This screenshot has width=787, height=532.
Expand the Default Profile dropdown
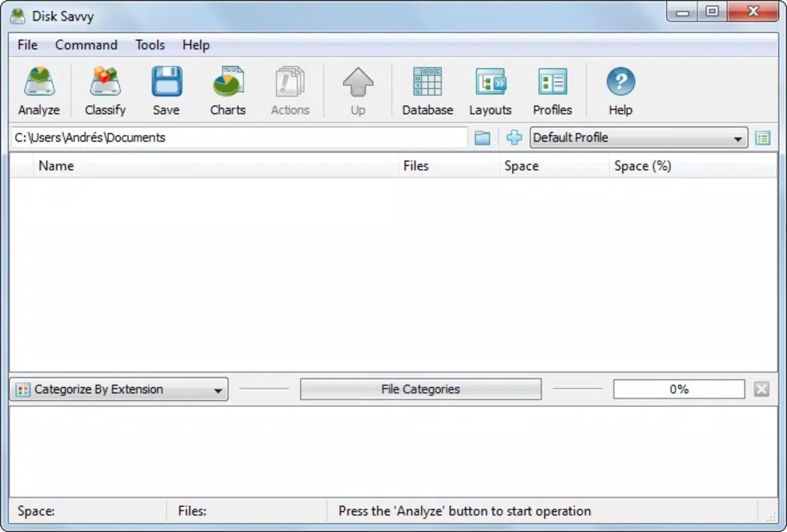(x=639, y=138)
